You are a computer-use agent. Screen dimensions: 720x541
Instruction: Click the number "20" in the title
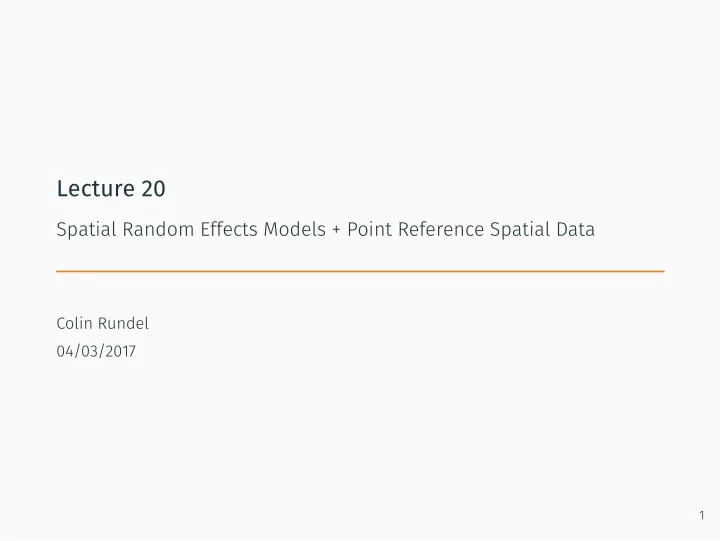pos(153,189)
